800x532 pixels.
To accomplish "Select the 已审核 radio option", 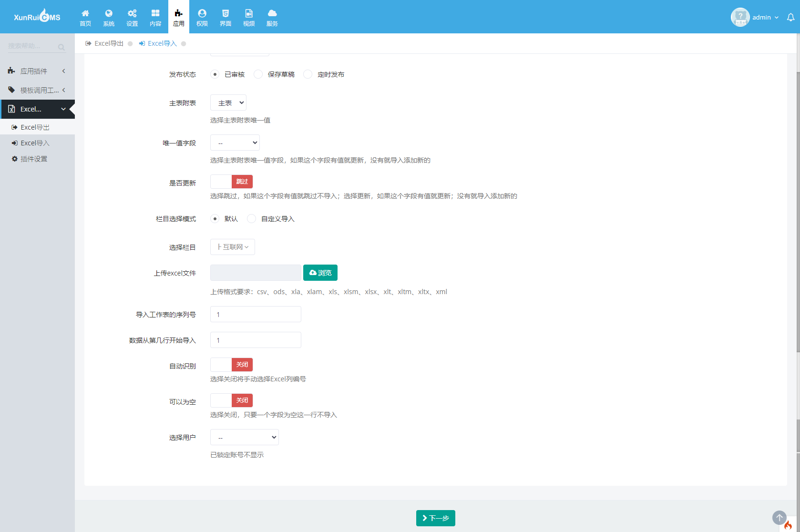I will [215, 74].
